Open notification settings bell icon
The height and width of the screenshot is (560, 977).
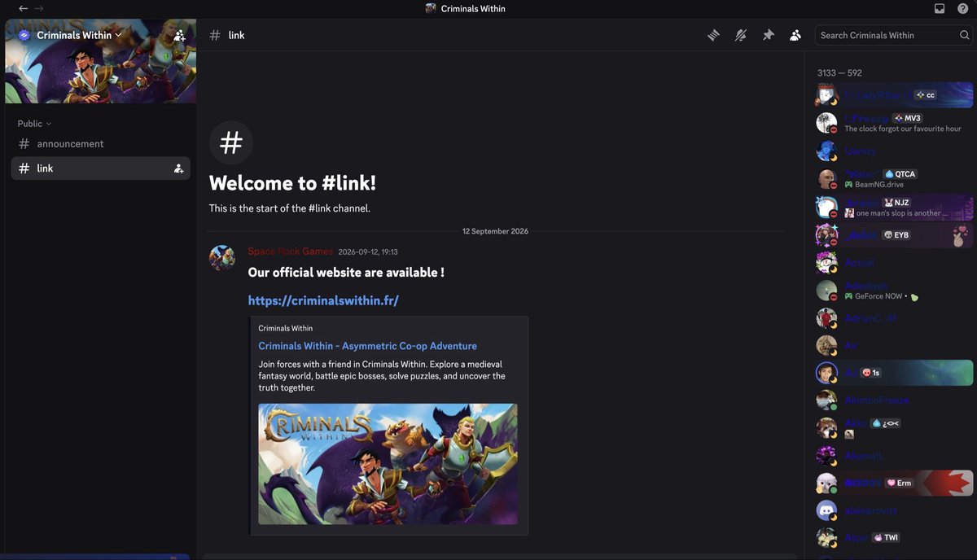[740, 35]
